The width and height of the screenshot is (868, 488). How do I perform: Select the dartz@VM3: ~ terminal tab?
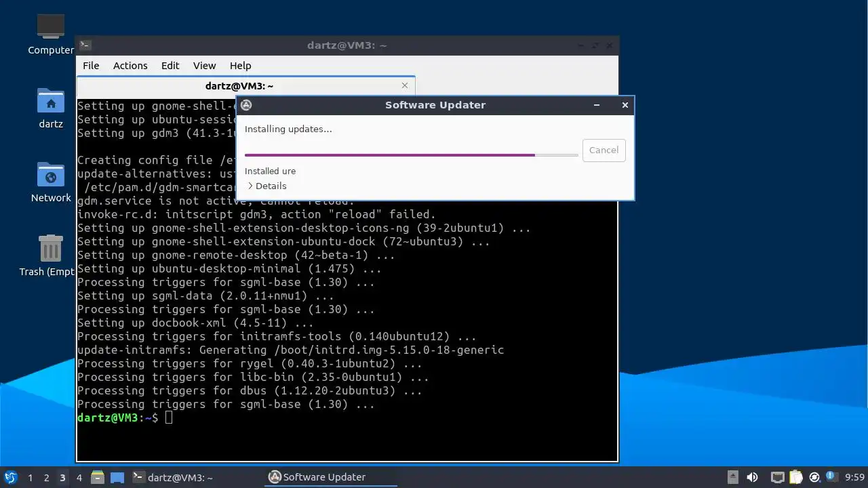click(x=245, y=86)
